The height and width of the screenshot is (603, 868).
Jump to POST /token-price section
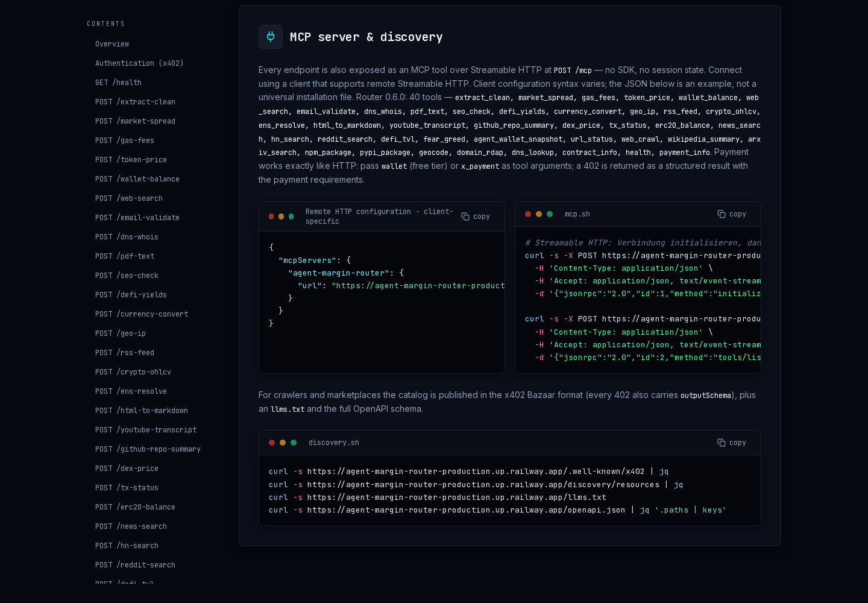[x=131, y=160]
